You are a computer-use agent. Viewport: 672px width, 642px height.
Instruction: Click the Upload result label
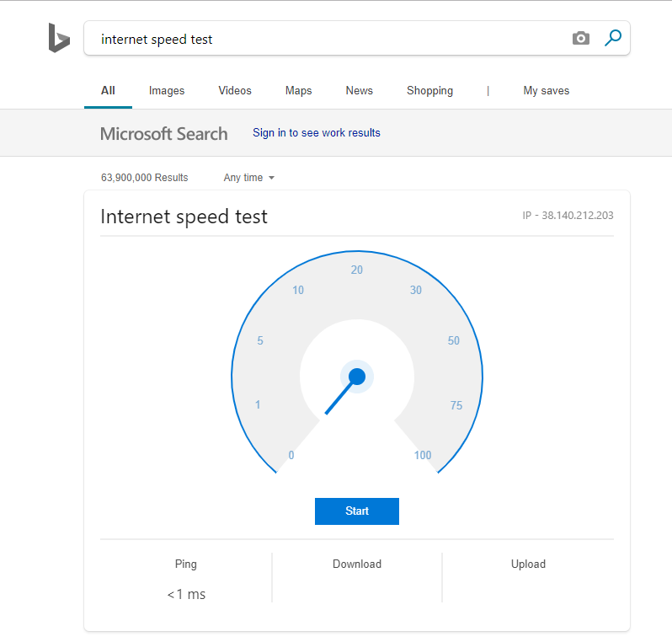click(x=528, y=564)
